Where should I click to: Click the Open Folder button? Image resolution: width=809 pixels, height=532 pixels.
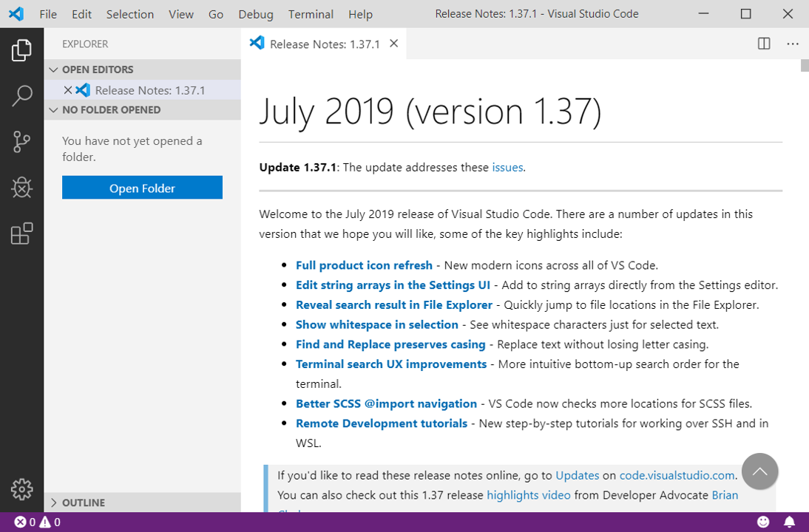[x=142, y=187]
